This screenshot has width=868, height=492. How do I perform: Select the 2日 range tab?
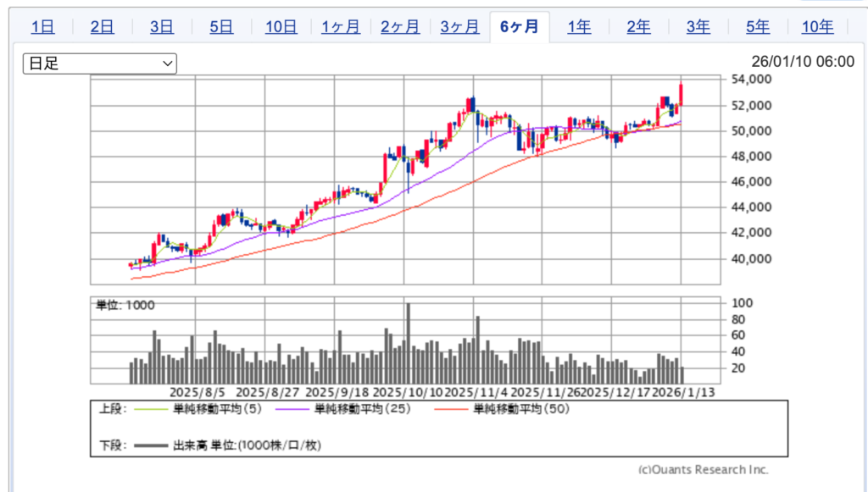click(102, 26)
